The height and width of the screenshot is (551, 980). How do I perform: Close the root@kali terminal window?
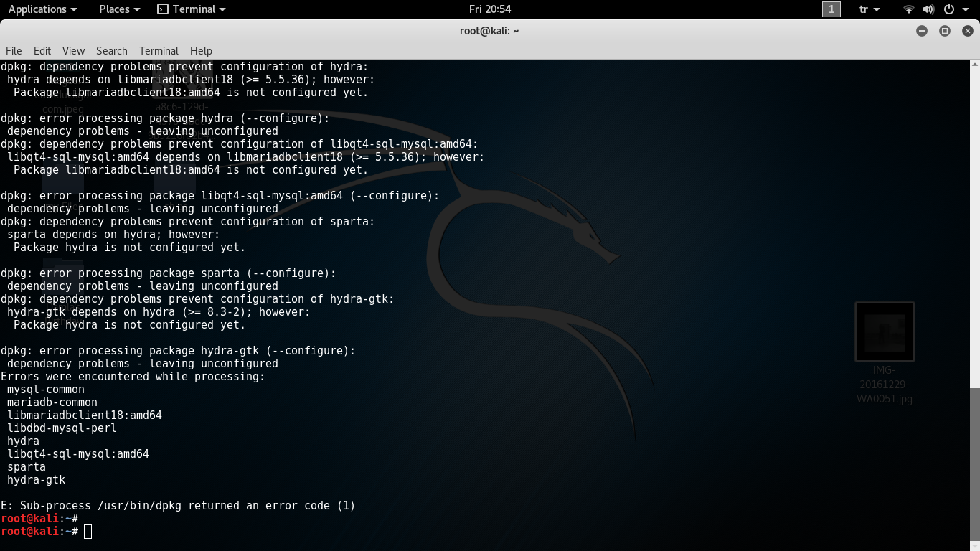[967, 31]
